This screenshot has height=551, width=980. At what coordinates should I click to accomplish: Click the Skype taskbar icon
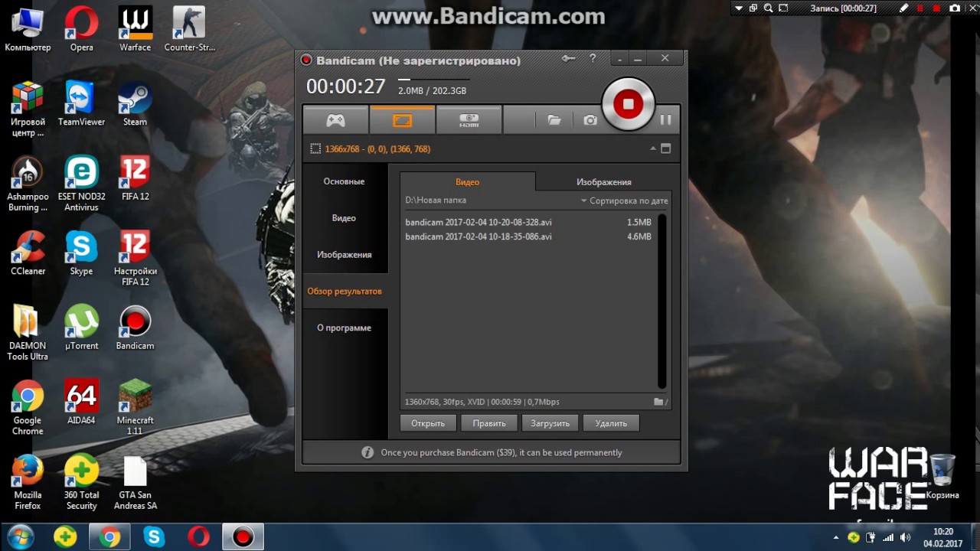point(154,537)
